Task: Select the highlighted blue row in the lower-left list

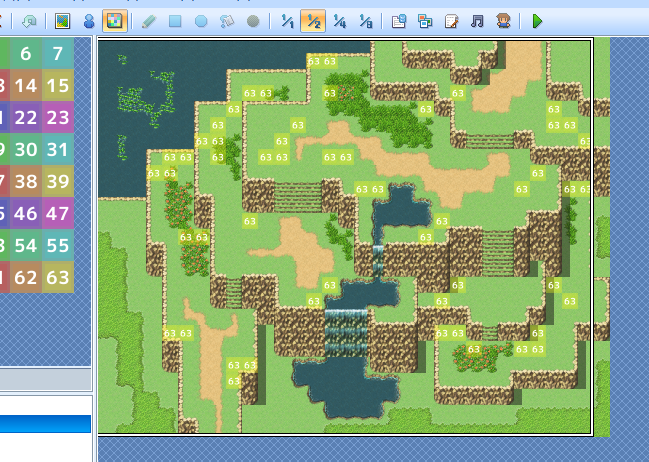Action: [45, 424]
